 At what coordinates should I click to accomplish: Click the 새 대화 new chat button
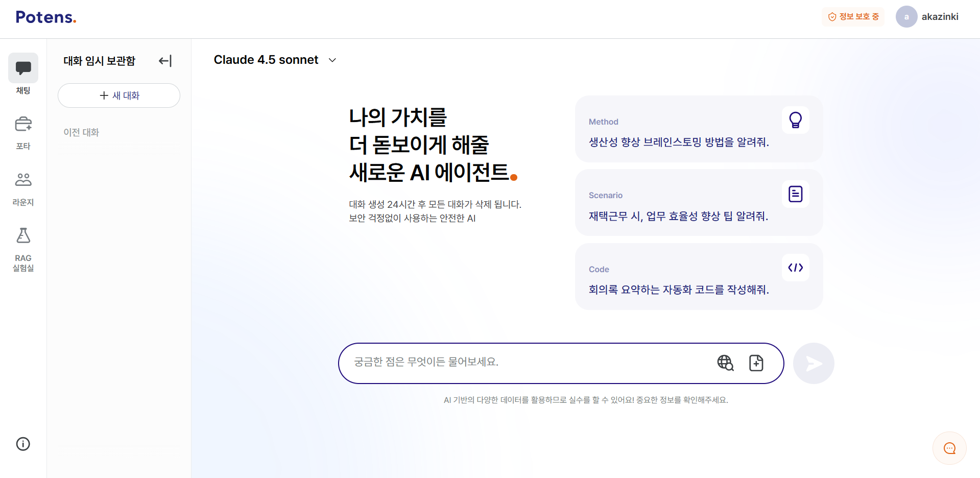(x=119, y=95)
